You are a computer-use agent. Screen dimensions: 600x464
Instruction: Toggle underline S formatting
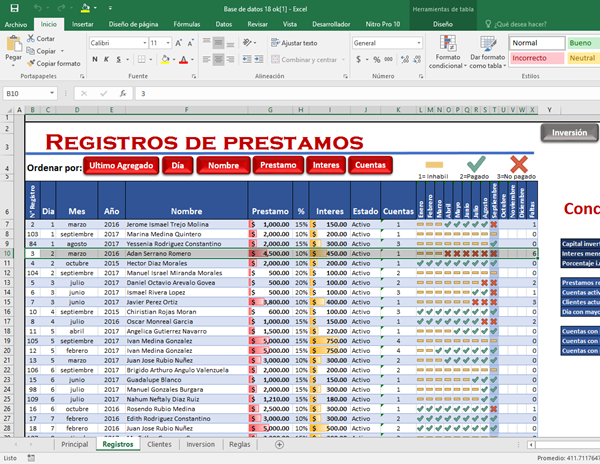121,61
